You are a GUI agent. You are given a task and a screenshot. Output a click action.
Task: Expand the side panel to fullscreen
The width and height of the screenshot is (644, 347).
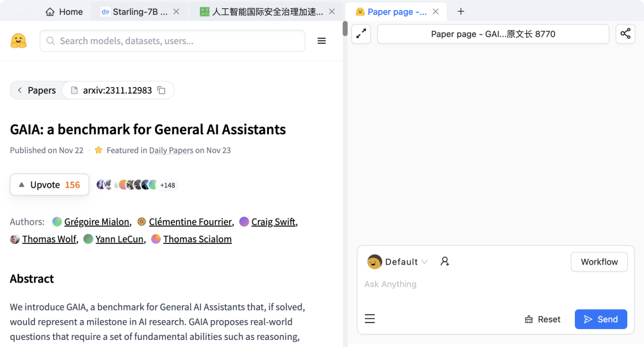point(361,34)
